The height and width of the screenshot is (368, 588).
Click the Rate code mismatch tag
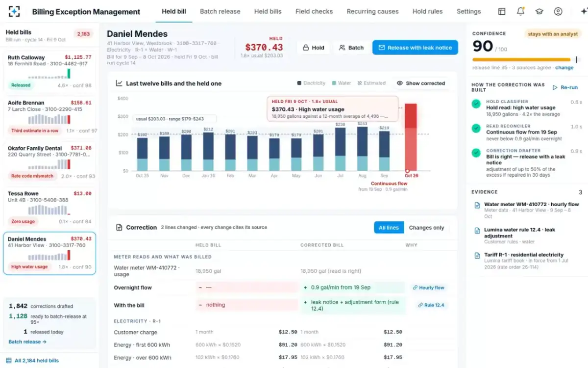pyautogui.click(x=32, y=176)
